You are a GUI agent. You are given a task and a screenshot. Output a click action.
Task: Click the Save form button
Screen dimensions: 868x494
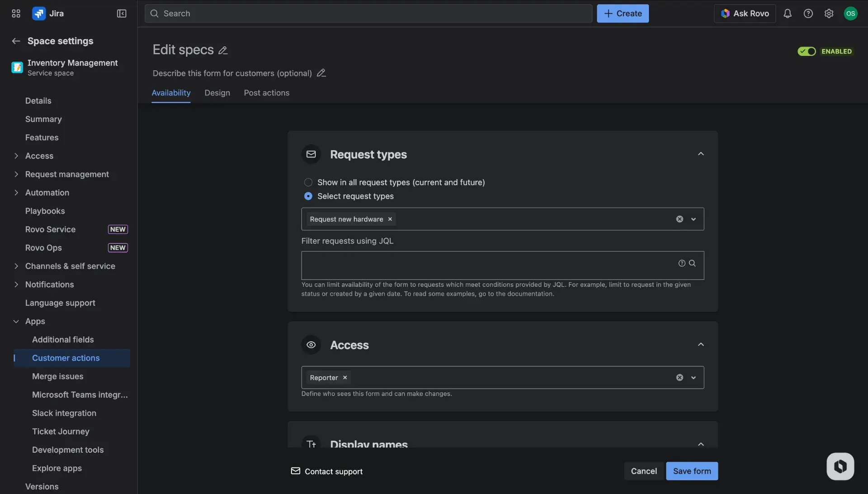[x=692, y=470]
